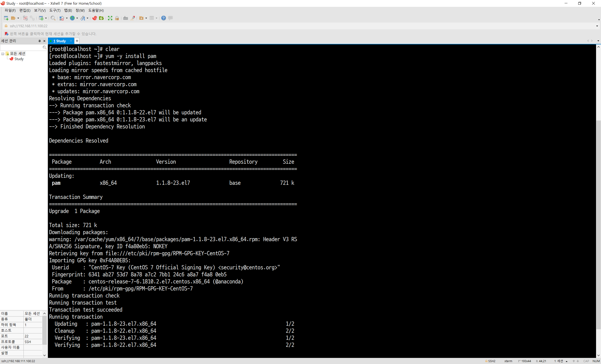Open the globe encoding dropdown arrow

(77, 18)
